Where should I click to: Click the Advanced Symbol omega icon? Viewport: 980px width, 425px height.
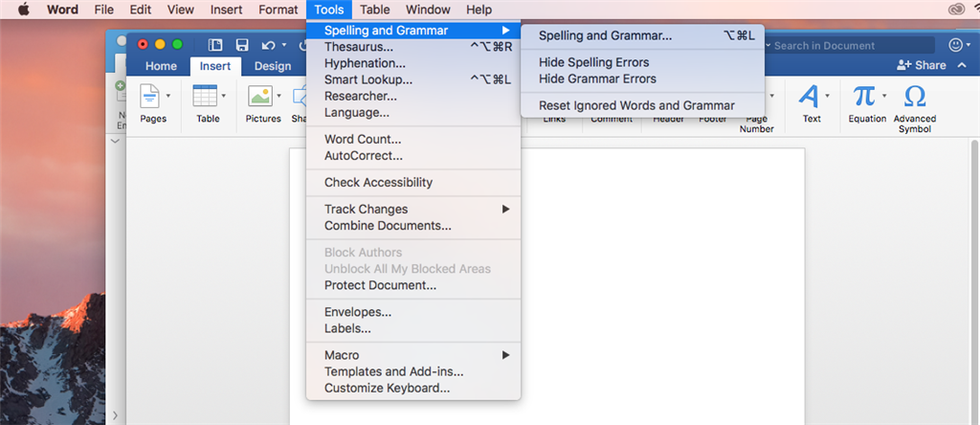pyautogui.click(x=914, y=97)
